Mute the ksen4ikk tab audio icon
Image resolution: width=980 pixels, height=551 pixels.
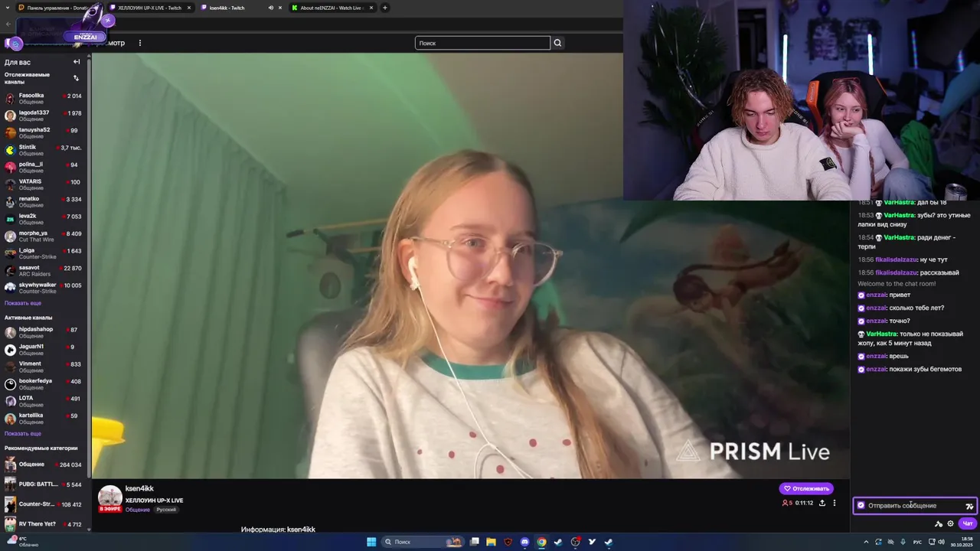tap(271, 8)
